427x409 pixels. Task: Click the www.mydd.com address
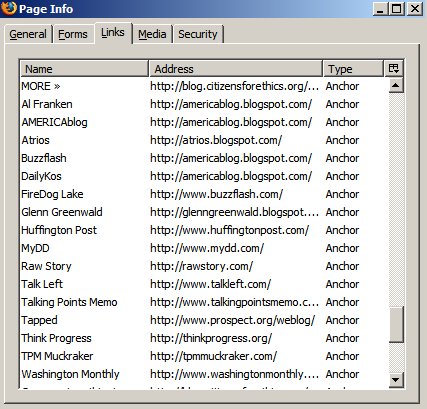(207, 248)
